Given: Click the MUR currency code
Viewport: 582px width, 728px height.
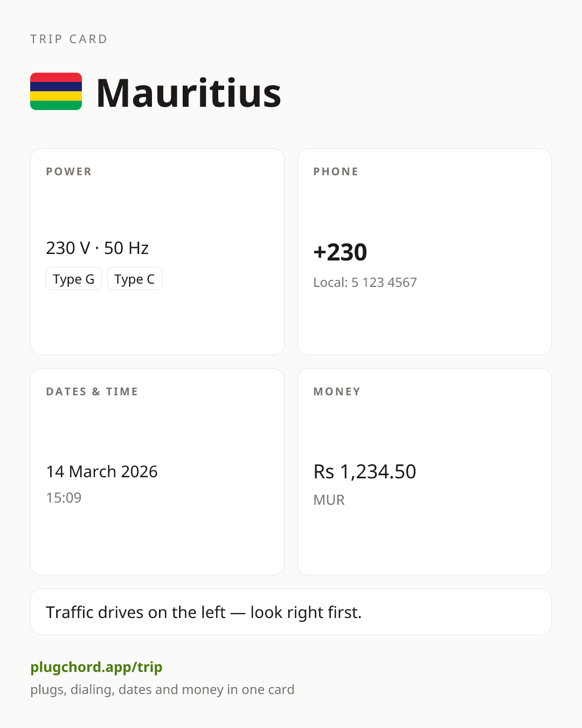Looking at the screenshot, I should pos(329,500).
